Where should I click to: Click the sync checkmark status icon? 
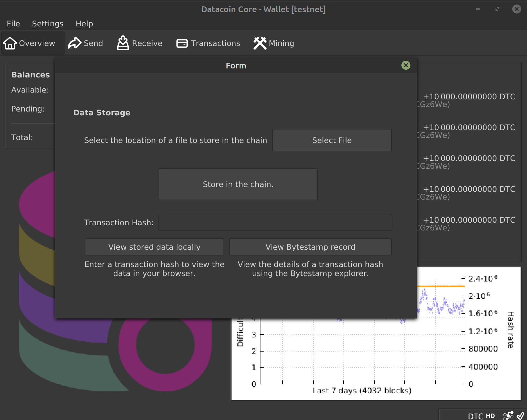coord(521,416)
